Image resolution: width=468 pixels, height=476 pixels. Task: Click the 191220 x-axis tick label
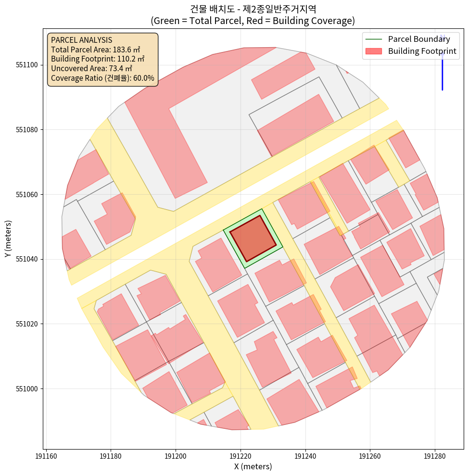click(240, 455)
